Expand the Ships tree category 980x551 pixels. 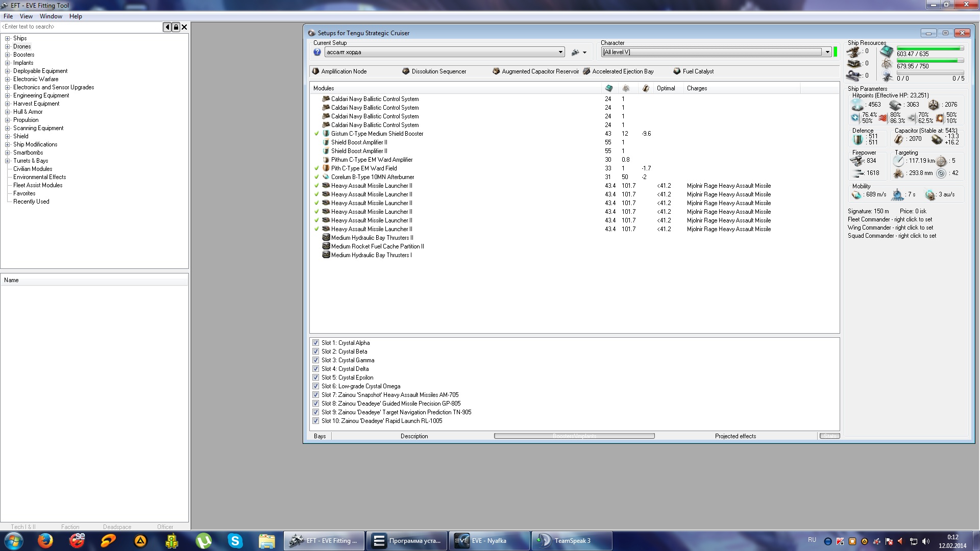8,38
